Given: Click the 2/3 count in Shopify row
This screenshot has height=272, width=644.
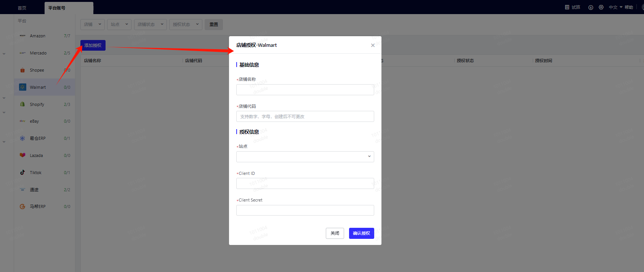Looking at the screenshot, I should coord(67,104).
